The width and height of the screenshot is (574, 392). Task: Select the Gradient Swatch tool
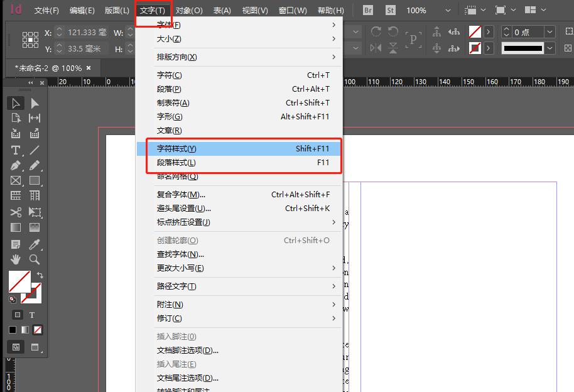pos(16,227)
